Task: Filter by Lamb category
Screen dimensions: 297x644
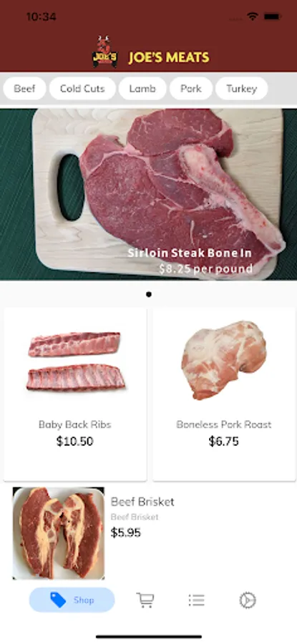Action: click(142, 88)
